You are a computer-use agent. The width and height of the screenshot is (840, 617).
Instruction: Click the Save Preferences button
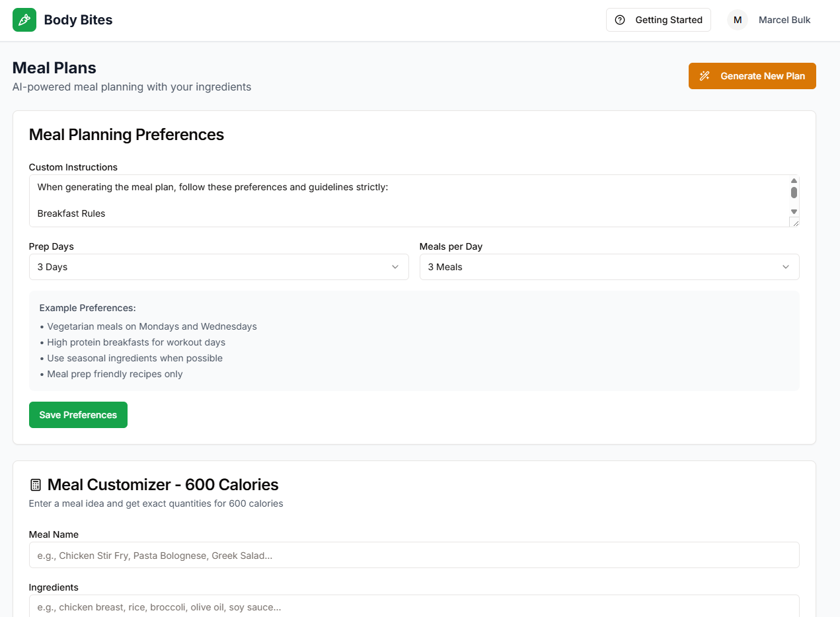click(78, 415)
